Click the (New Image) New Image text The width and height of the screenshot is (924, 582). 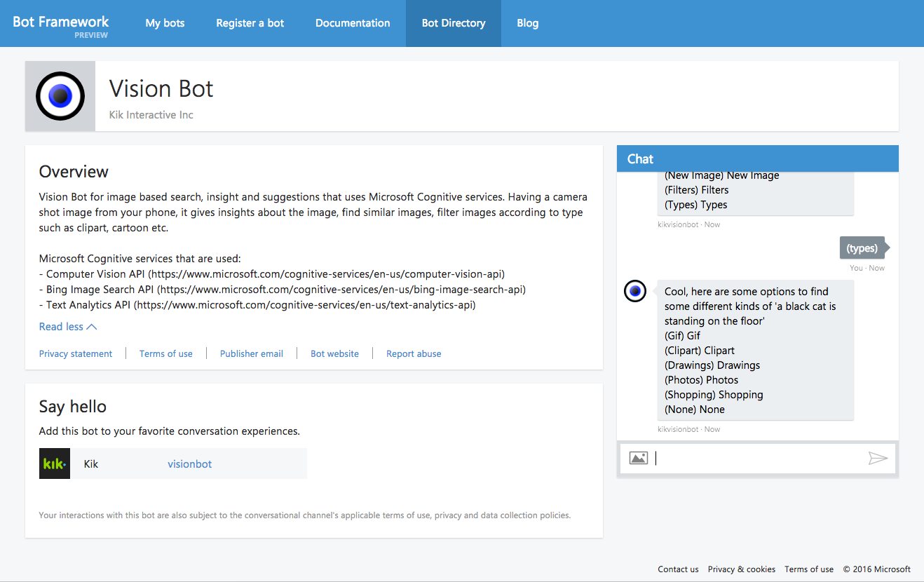coord(722,176)
